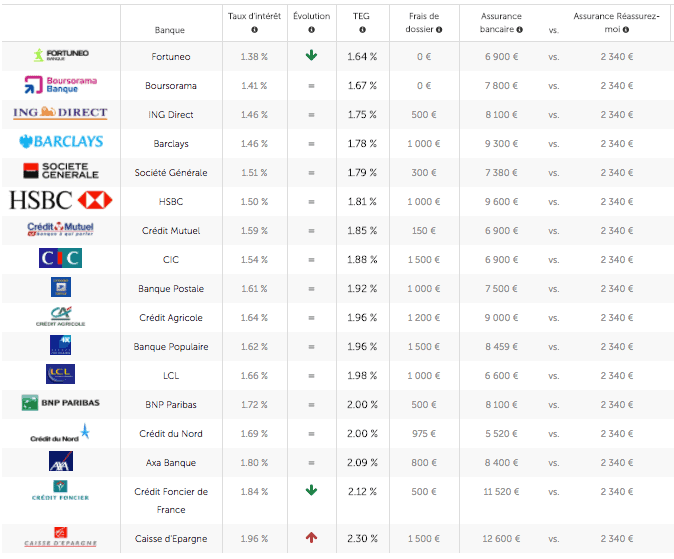Click the ING Direct logo
This screenshot has width=674, height=559.
pos(60,114)
